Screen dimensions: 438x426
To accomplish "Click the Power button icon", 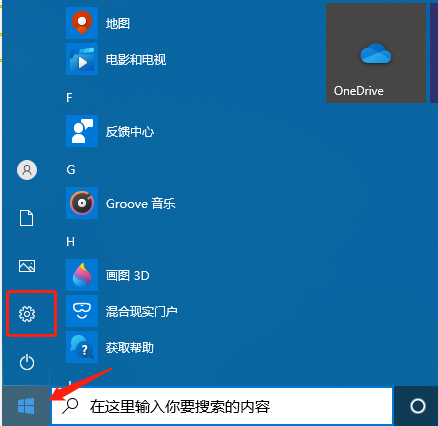I will (27, 363).
